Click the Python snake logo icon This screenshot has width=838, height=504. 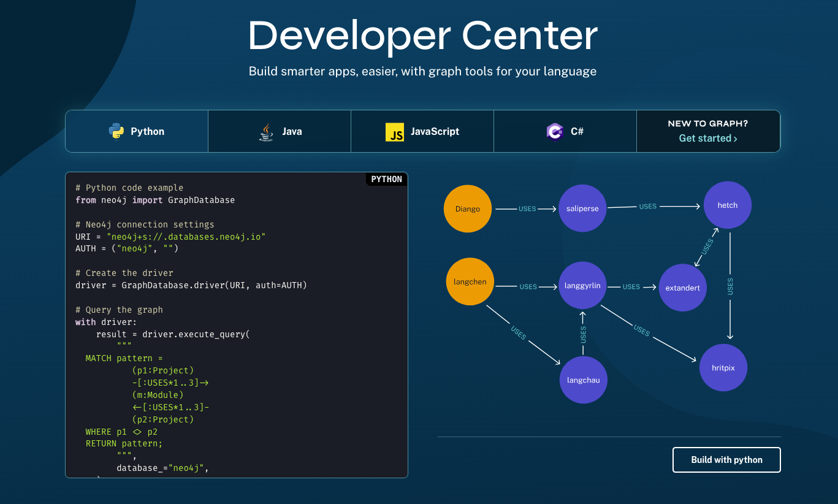116,131
